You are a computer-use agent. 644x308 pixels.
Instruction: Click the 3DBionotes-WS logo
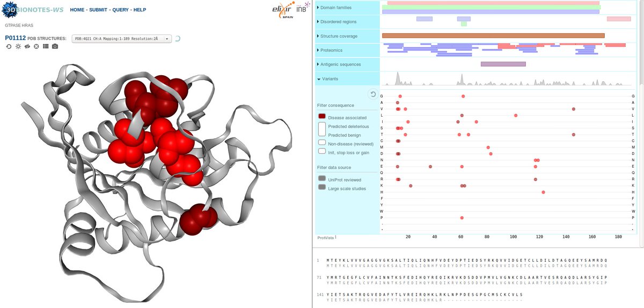pyautogui.click(x=33, y=10)
